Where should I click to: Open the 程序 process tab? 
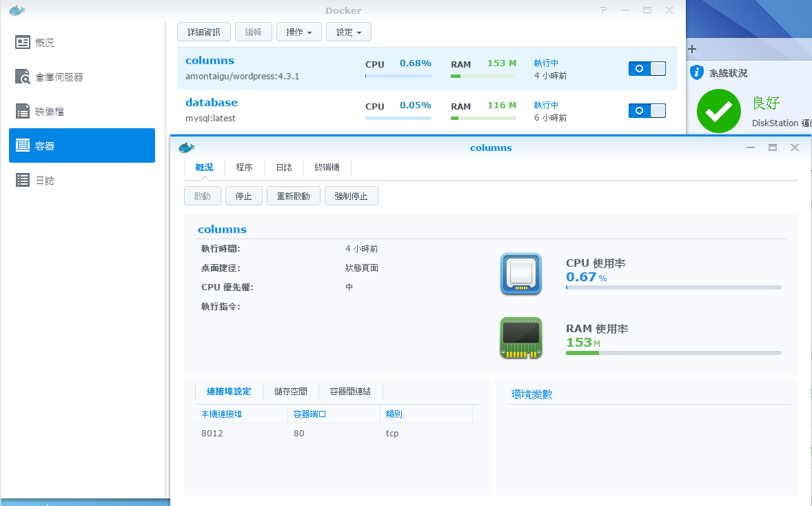pos(244,168)
